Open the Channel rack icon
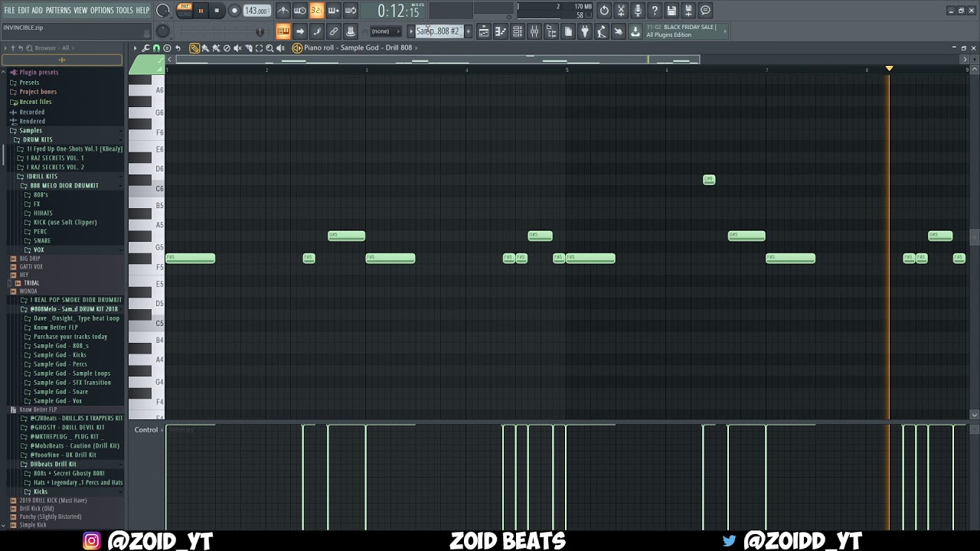 518,31
